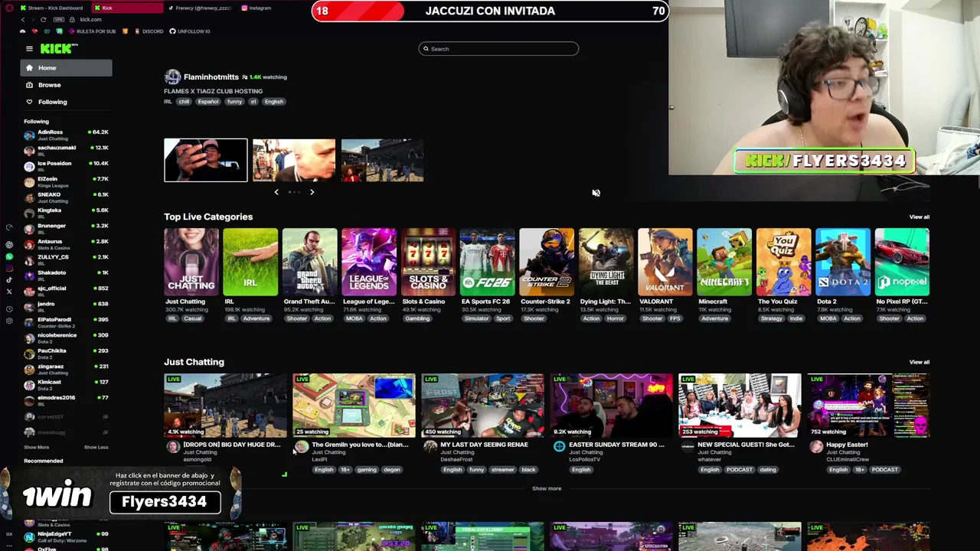Go to previous featured stream arrow
Viewport: 980px width, 551px height.
276,192
